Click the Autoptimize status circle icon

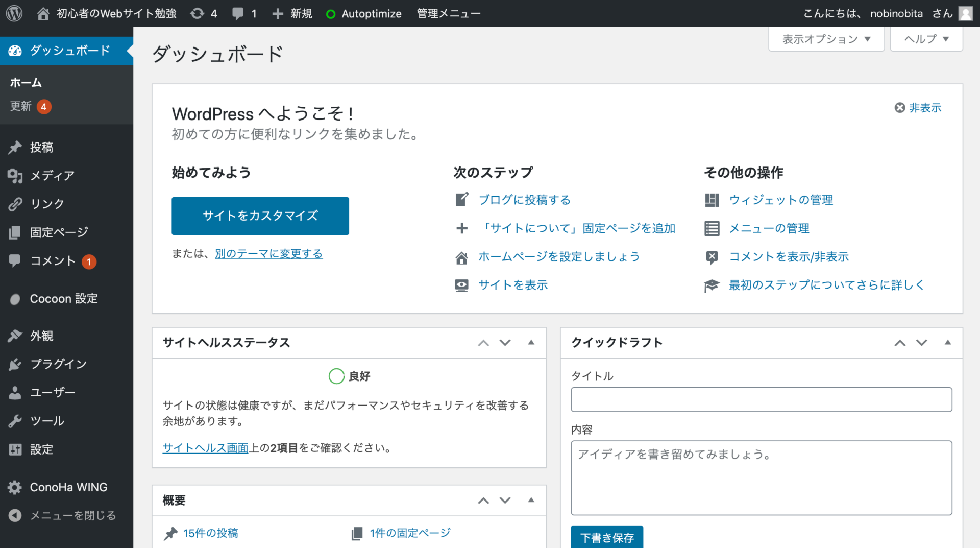pyautogui.click(x=331, y=14)
